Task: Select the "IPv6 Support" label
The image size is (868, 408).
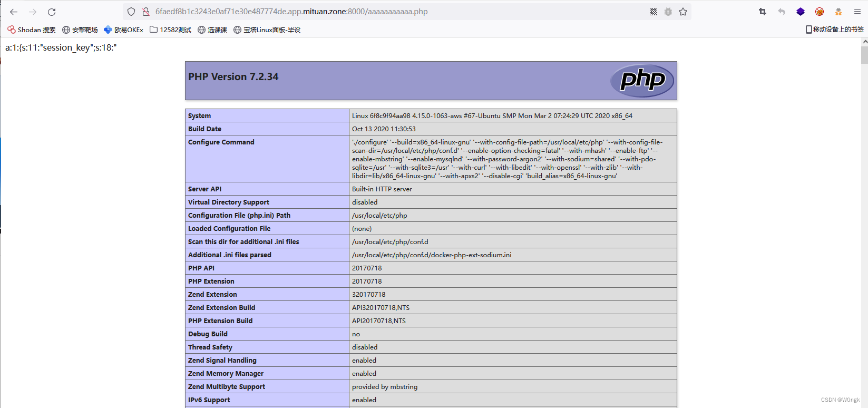Action: (209, 400)
